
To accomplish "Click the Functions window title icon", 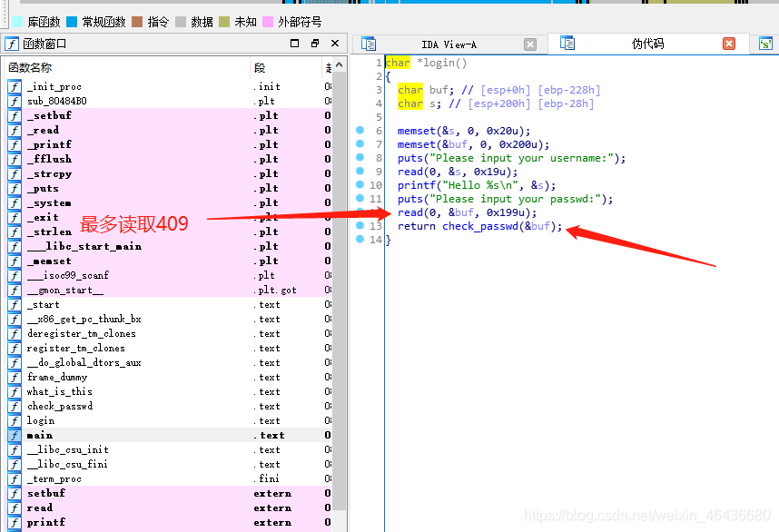I will pos(12,44).
